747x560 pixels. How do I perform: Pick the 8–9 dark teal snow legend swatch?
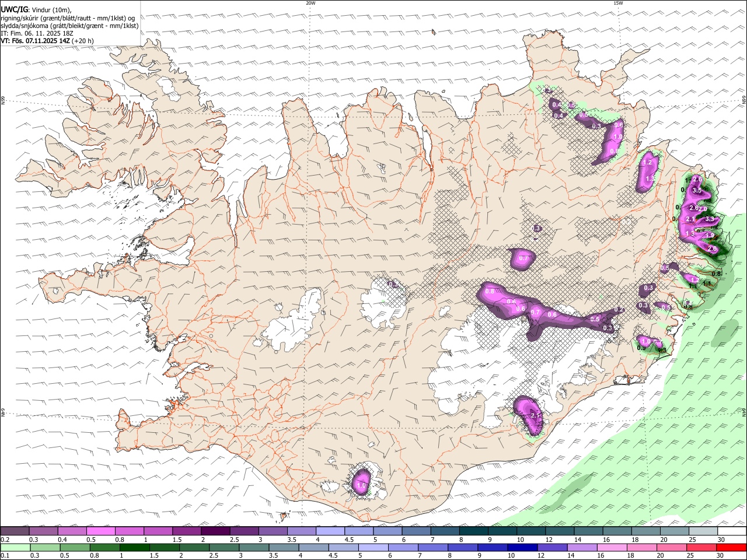pyautogui.click(x=474, y=531)
